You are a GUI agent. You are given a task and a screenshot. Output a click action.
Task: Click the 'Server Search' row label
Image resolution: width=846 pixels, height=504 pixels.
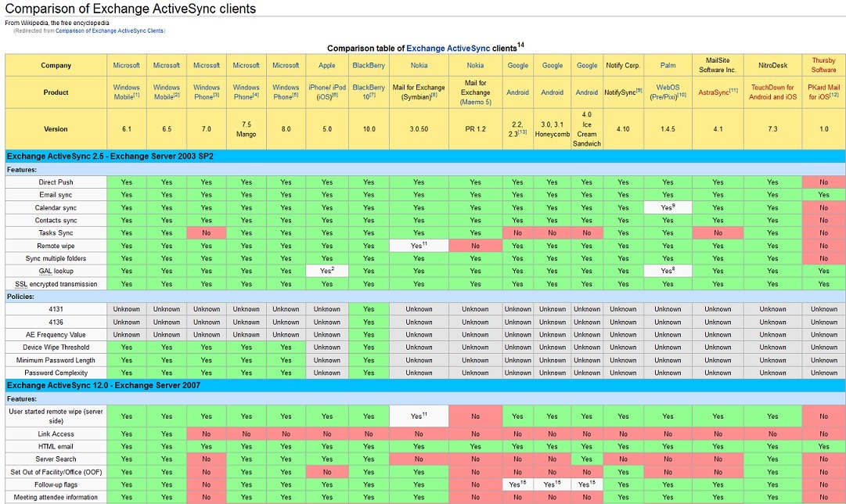tap(56, 459)
